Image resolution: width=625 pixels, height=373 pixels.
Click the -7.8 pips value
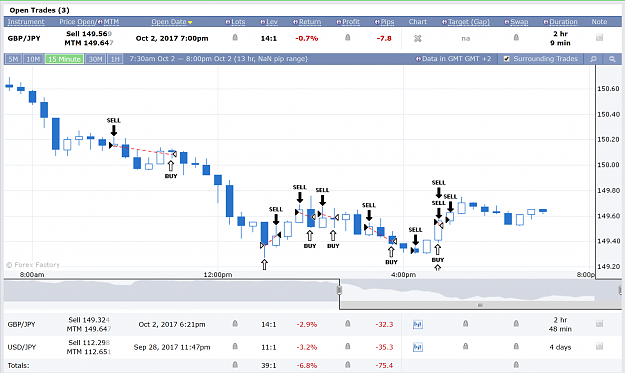[384, 38]
